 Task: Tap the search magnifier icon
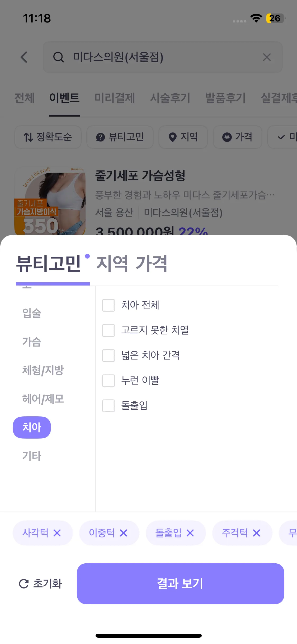(x=58, y=57)
